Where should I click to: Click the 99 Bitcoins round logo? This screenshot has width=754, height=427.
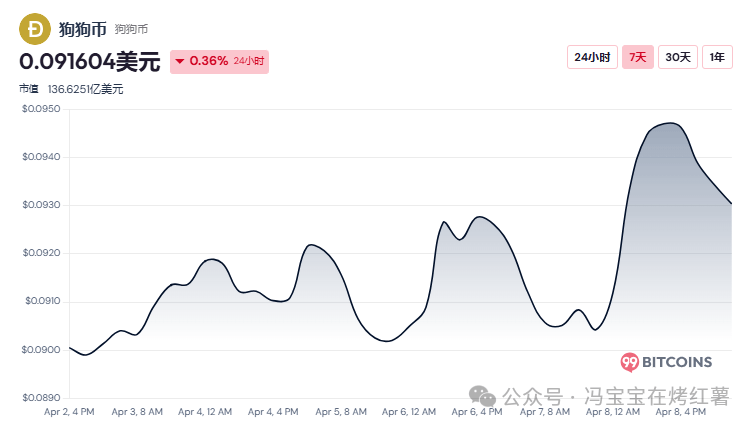coord(630,362)
